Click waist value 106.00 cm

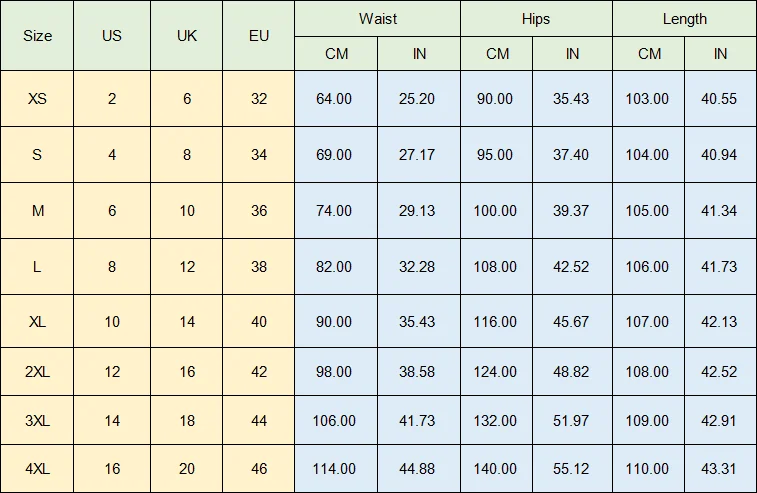click(x=334, y=421)
